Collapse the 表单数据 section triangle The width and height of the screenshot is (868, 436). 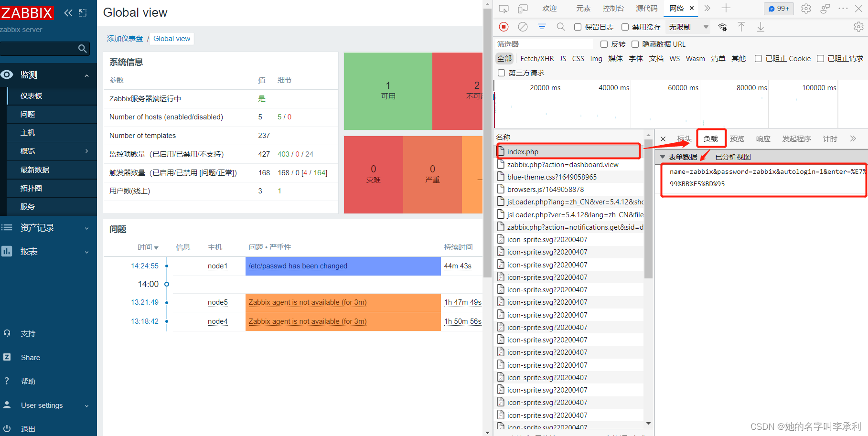coord(663,157)
